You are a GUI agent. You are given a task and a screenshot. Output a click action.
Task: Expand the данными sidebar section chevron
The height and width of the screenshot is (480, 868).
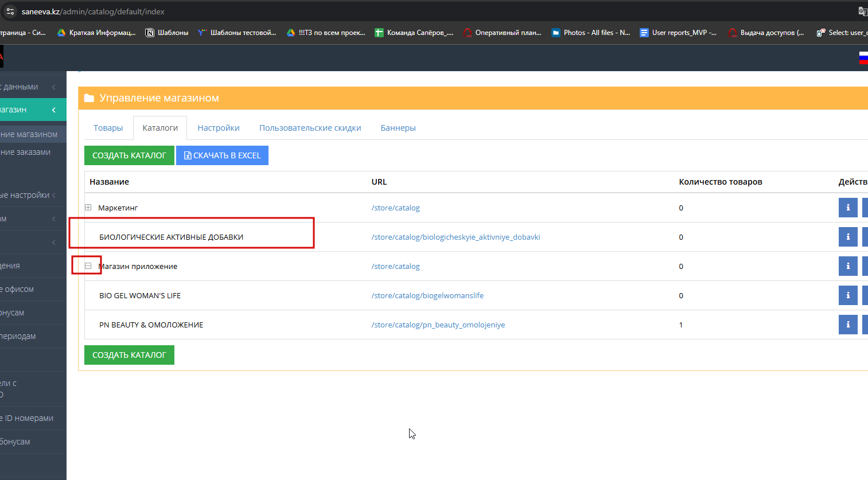pos(54,87)
